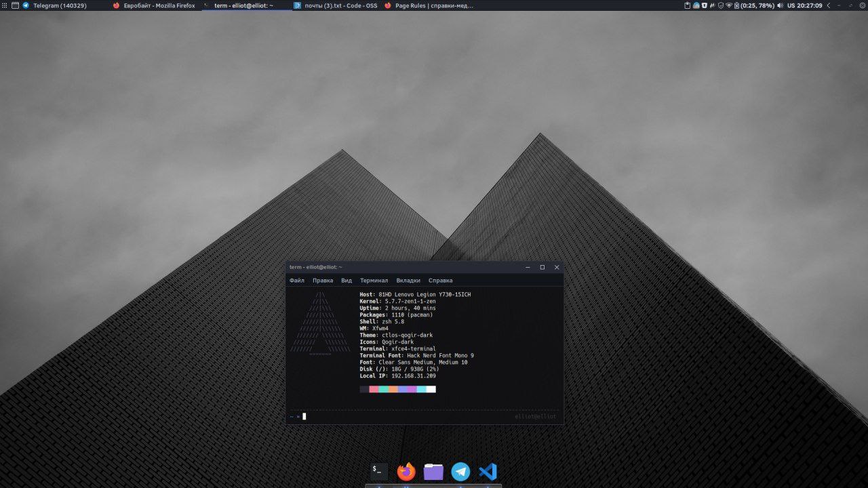
Task: Click the Wi-Fi network tray icon
Action: [x=729, y=5]
